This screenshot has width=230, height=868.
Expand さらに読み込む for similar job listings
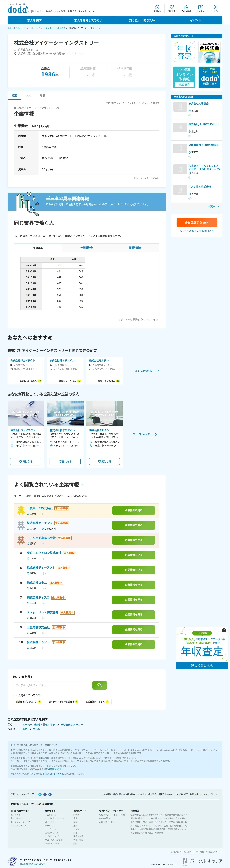(145, 434)
